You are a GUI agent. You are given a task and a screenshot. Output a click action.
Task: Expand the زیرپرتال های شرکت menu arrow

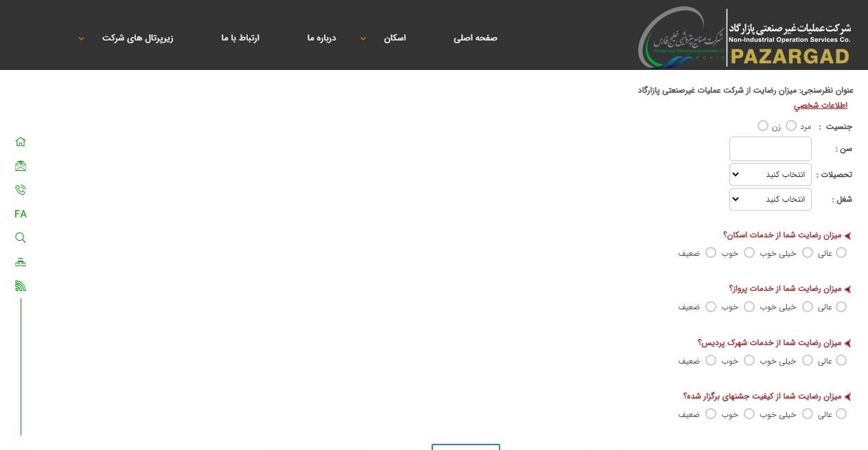click(x=81, y=38)
